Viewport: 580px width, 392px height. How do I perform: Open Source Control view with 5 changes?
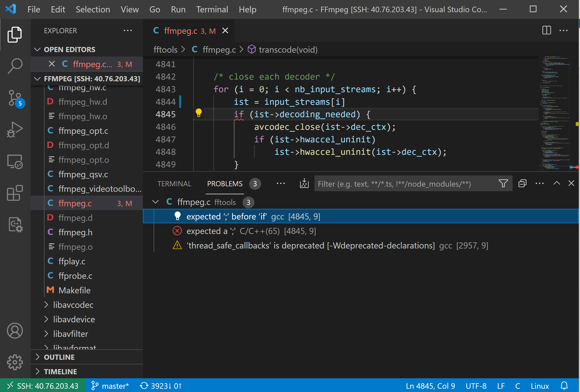[15, 98]
